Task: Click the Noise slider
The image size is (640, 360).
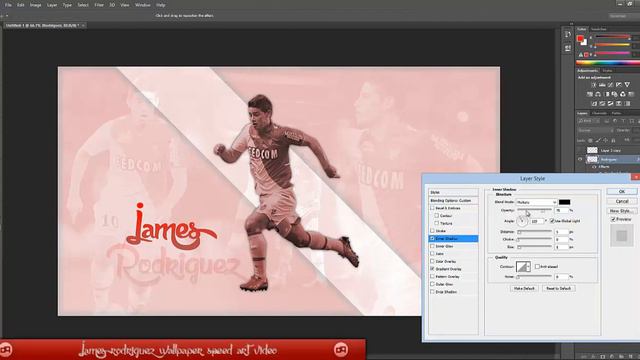Action: 535,277
